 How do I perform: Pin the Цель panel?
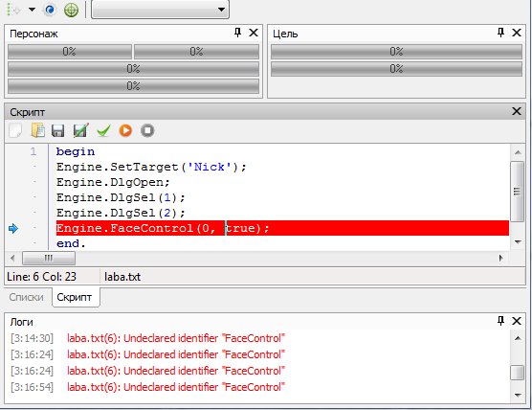point(500,33)
